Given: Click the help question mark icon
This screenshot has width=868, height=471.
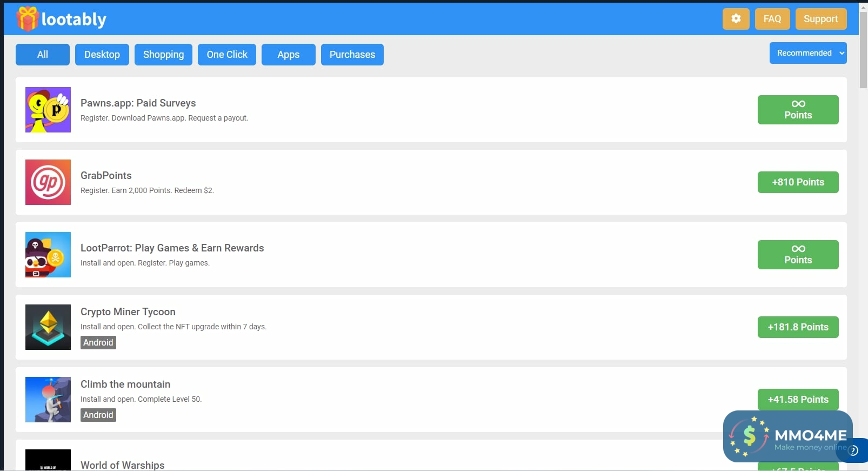Looking at the screenshot, I should click(854, 450).
